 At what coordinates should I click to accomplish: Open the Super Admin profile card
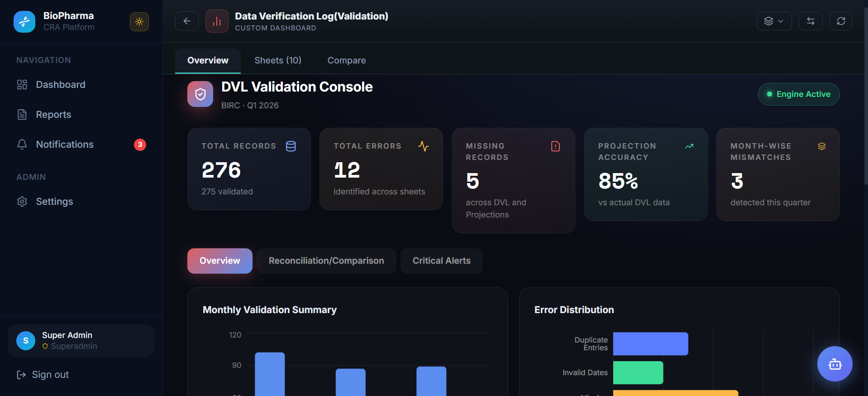[81, 341]
